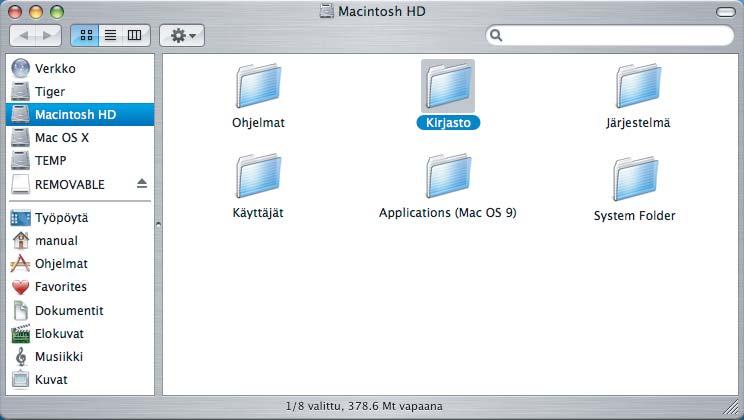
Task: Eject the REMOVABLE disk
Action: coord(142,183)
